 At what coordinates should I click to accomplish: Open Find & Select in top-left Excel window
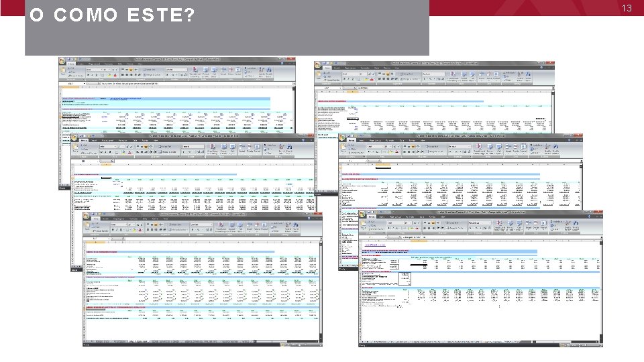tap(269, 72)
